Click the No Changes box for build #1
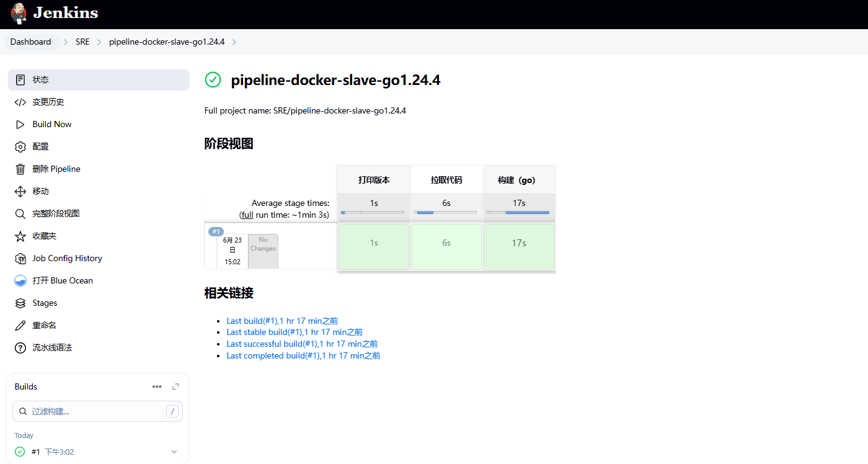Screen dimensions: 868x464 (x=263, y=251)
